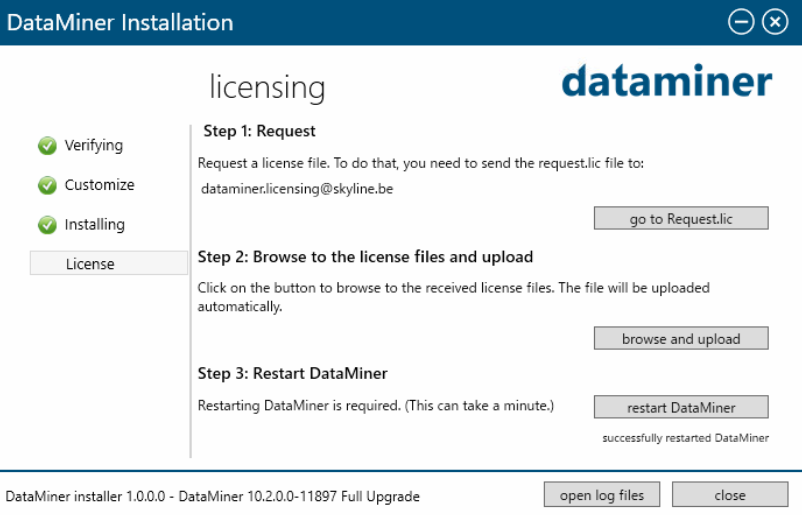
Task: Click restart DataMiner button
Action: [x=681, y=407]
